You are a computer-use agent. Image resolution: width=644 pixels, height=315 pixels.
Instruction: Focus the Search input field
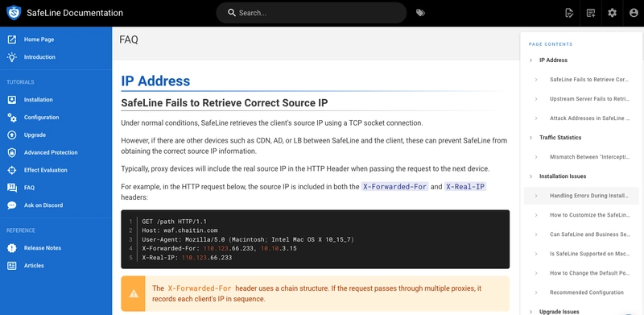[312, 13]
